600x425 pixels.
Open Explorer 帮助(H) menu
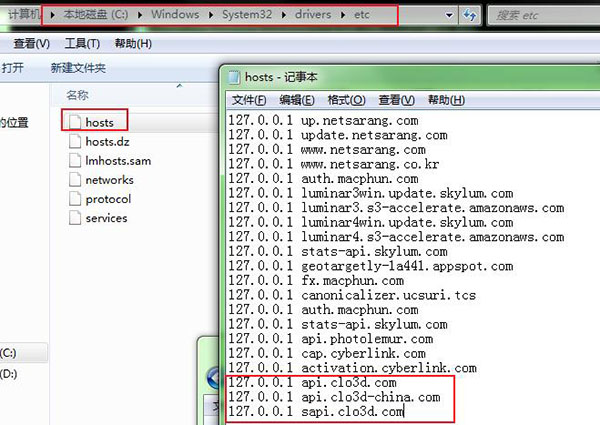pos(133,44)
